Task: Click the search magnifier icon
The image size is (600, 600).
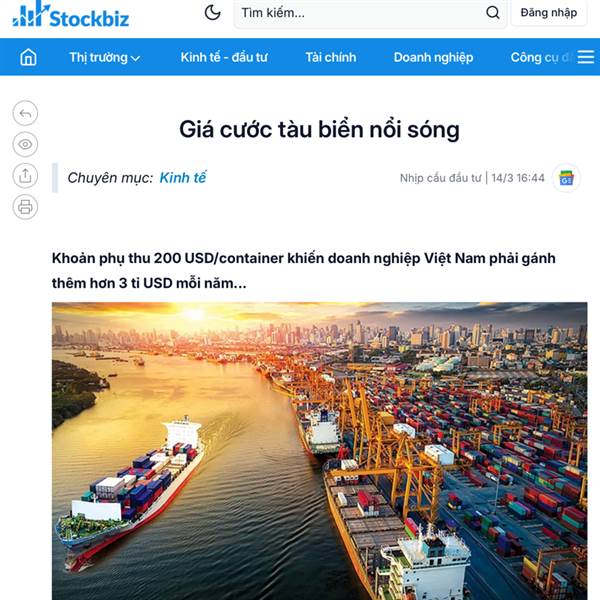Action: [x=492, y=13]
